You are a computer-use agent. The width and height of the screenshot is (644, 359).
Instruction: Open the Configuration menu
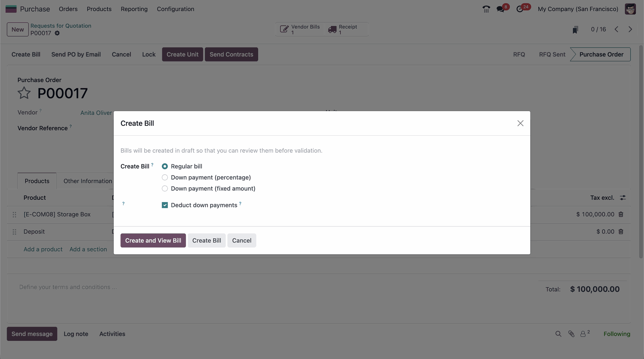click(175, 9)
